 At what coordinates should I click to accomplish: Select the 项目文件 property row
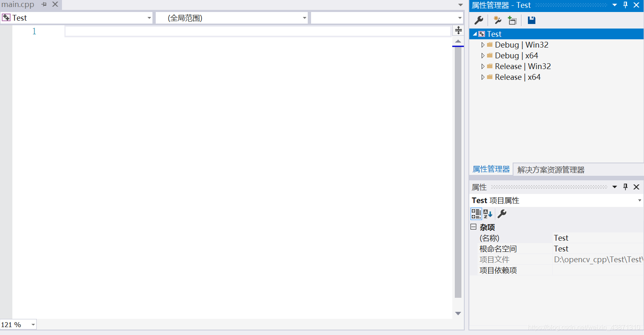click(x=556, y=259)
